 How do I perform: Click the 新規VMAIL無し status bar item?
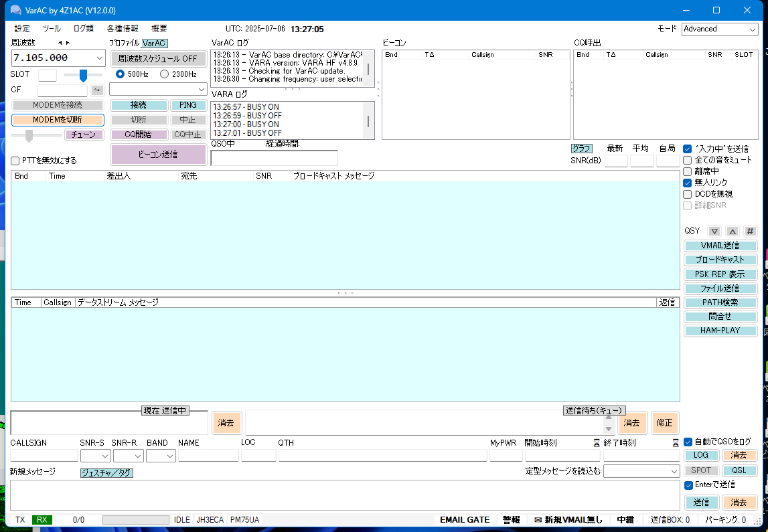click(568, 520)
